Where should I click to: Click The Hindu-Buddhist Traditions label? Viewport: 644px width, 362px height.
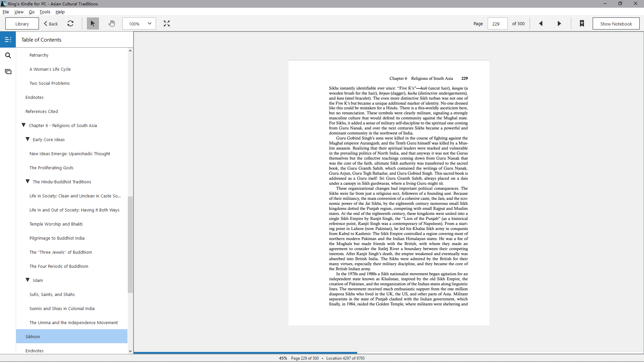[x=62, y=182]
